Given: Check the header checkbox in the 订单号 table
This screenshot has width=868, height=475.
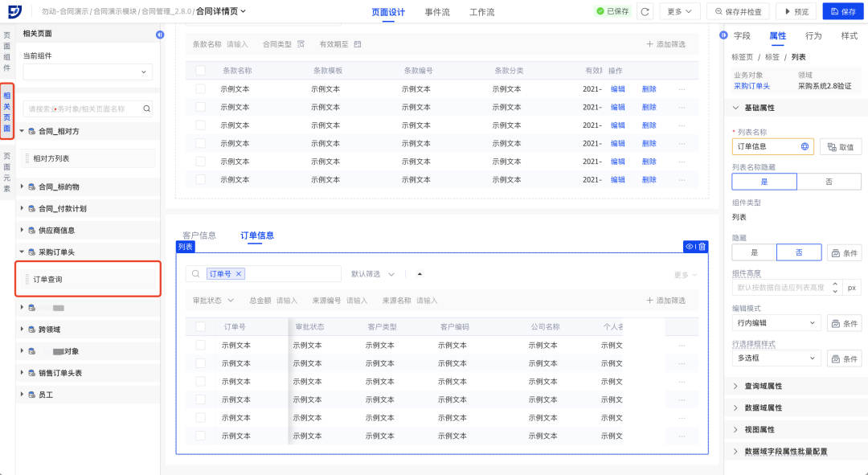Looking at the screenshot, I should (201, 327).
